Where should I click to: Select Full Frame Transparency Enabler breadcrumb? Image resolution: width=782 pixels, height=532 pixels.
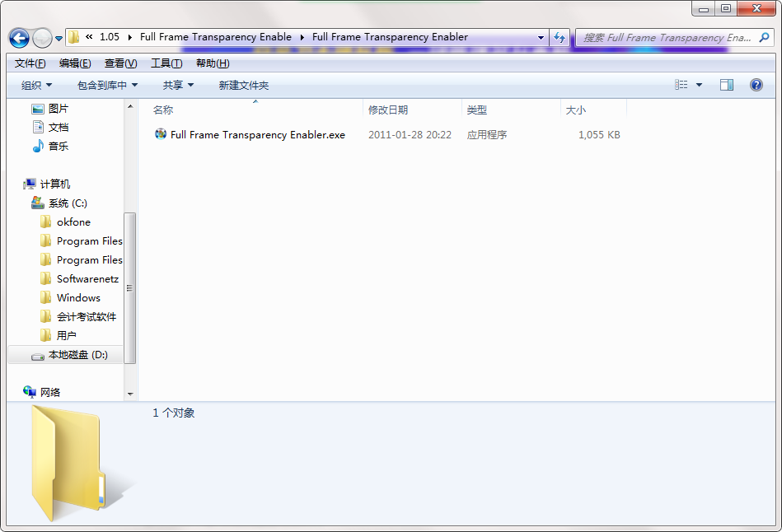[x=390, y=37]
